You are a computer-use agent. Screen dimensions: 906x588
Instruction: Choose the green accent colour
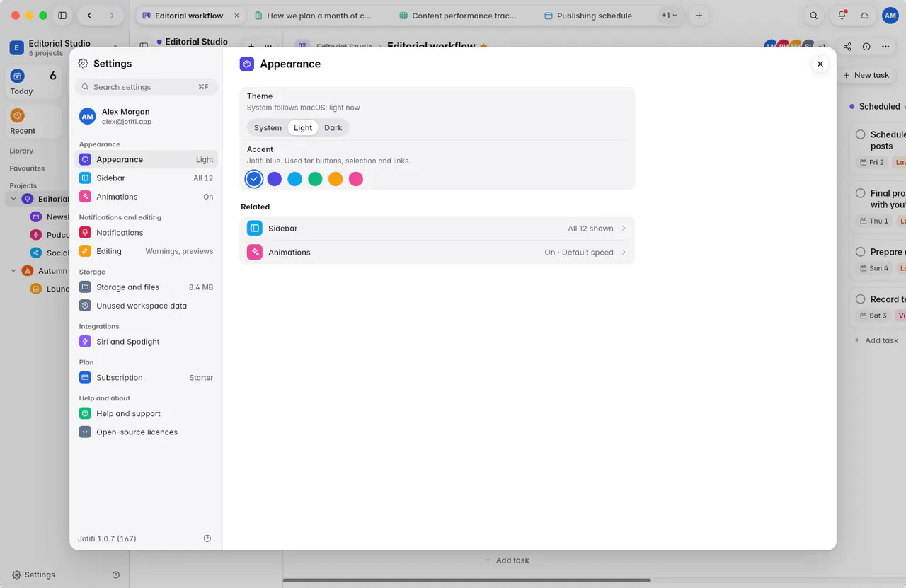tap(315, 179)
